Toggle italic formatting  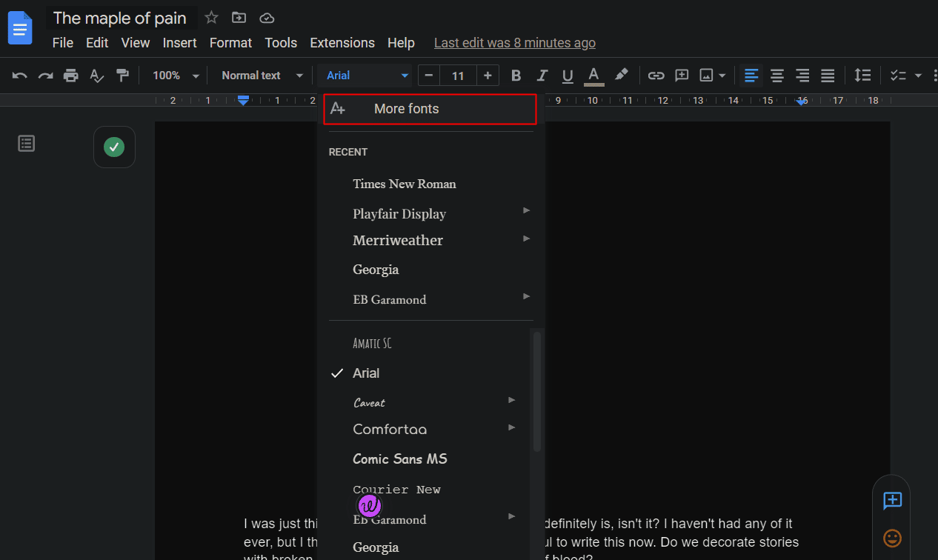[542, 76]
